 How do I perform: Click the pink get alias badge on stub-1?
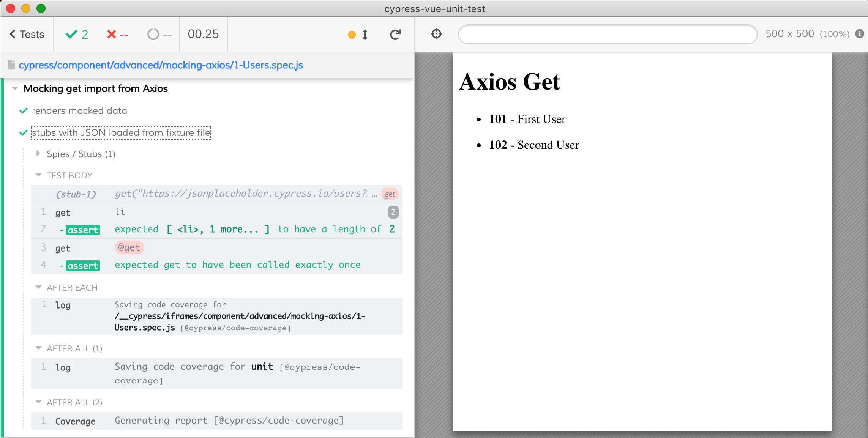tap(390, 194)
